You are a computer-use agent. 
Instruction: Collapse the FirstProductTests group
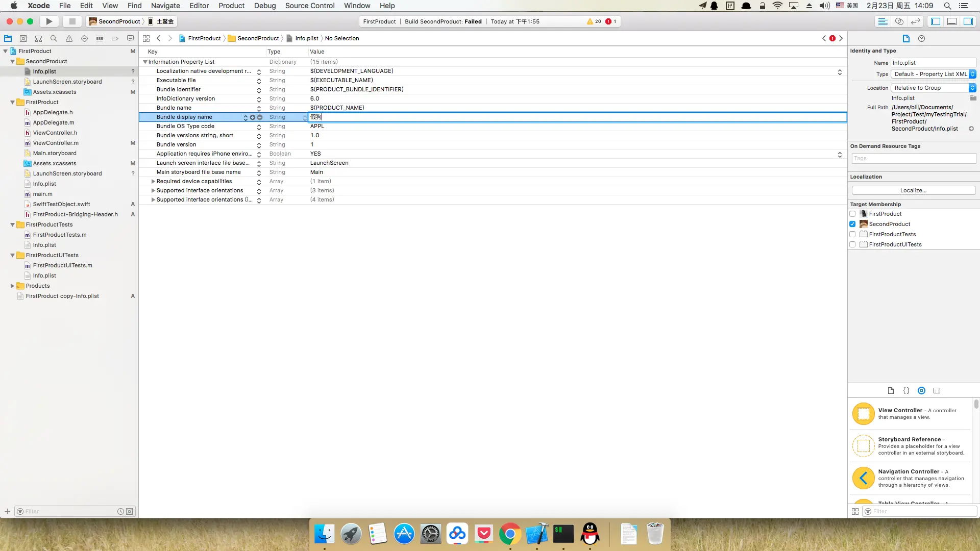(x=12, y=224)
